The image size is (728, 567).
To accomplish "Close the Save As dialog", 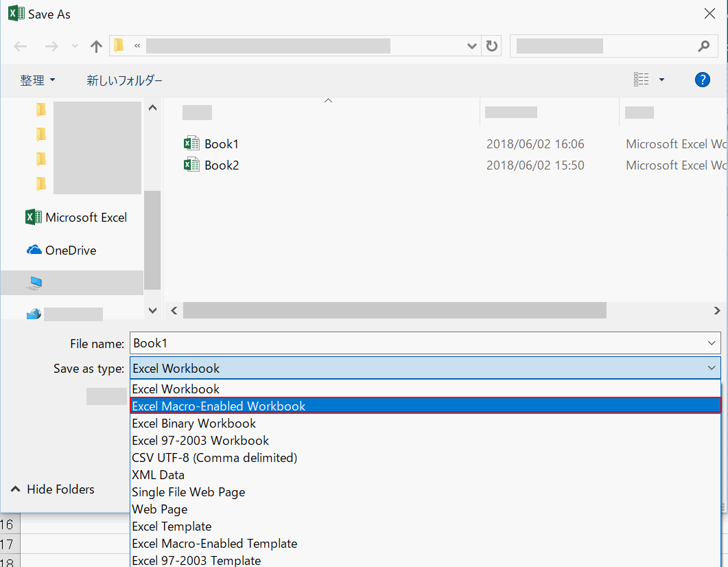I will [709, 14].
